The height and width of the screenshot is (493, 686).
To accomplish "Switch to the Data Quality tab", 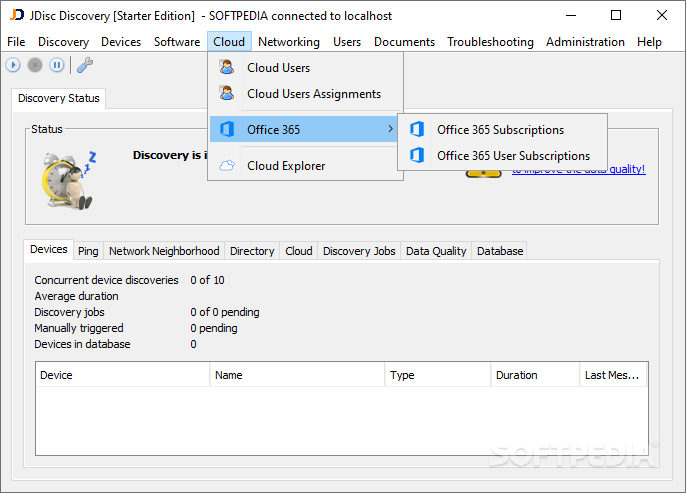I will (x=436, y=251).
